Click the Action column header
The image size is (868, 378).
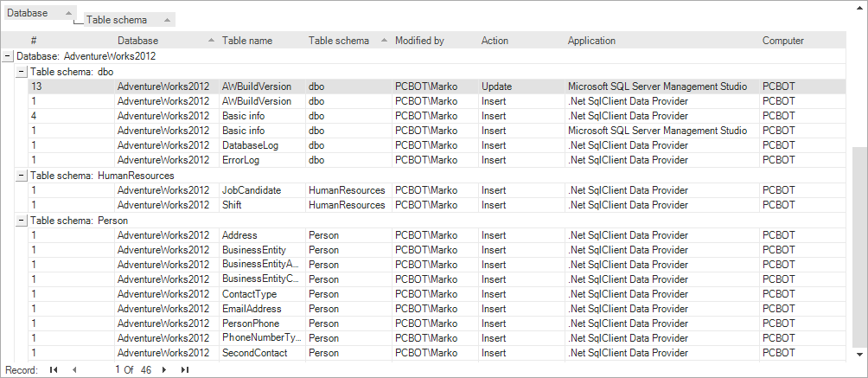pyautogui.click(x=495, y=41)
